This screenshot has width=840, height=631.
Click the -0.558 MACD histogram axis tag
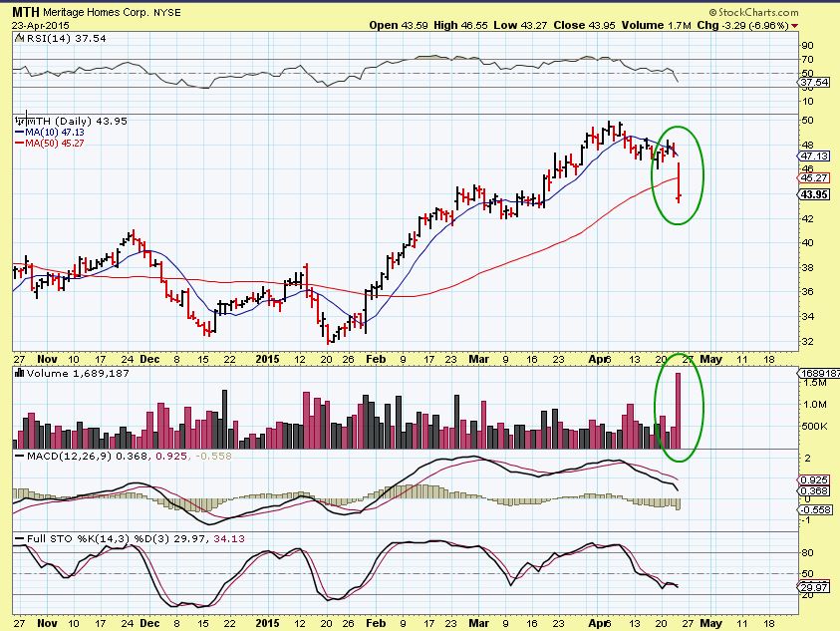pos(815,509)
